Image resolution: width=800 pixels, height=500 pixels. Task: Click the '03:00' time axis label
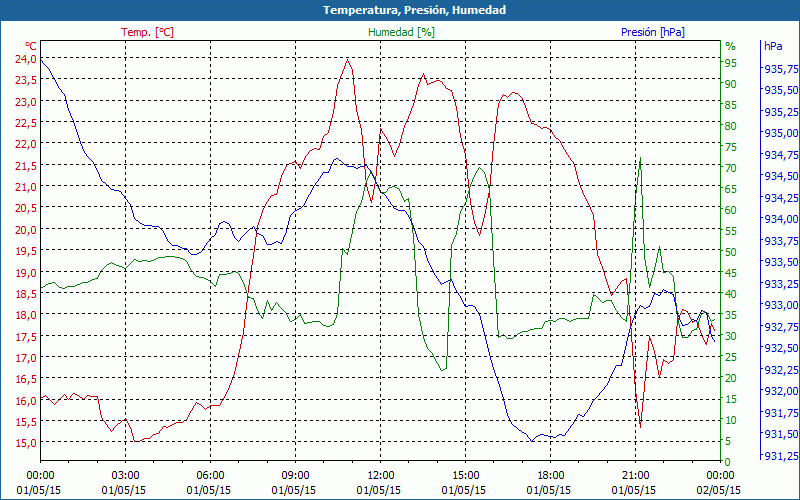point(126,475)
